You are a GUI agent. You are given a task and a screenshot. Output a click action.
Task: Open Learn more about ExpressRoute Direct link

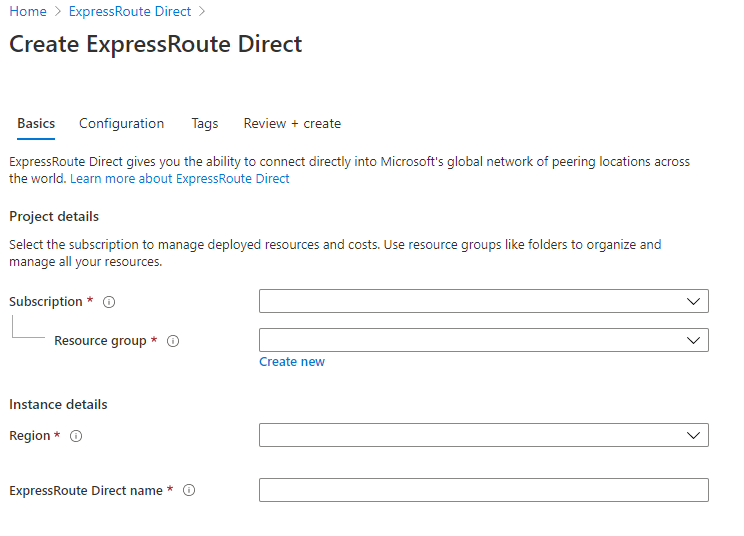point(180,179)
